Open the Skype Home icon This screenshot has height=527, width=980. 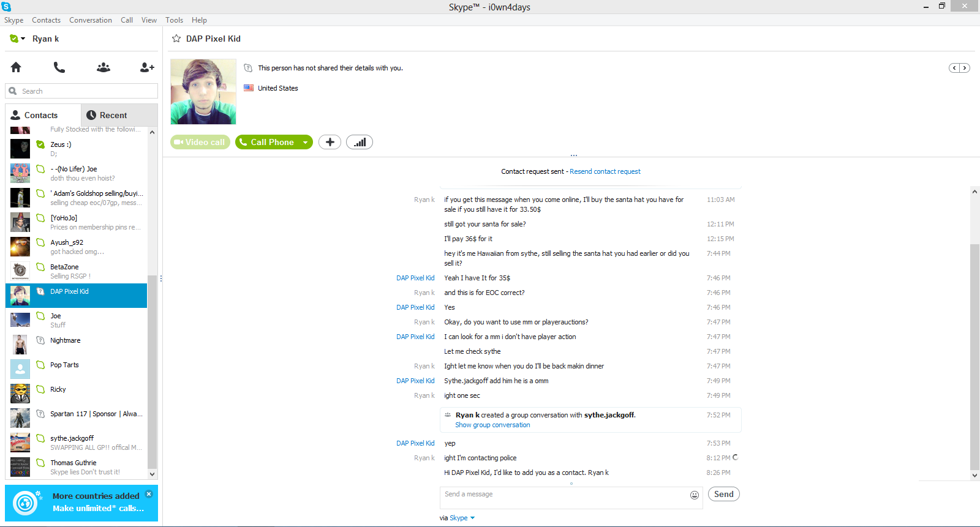(16, 67)
